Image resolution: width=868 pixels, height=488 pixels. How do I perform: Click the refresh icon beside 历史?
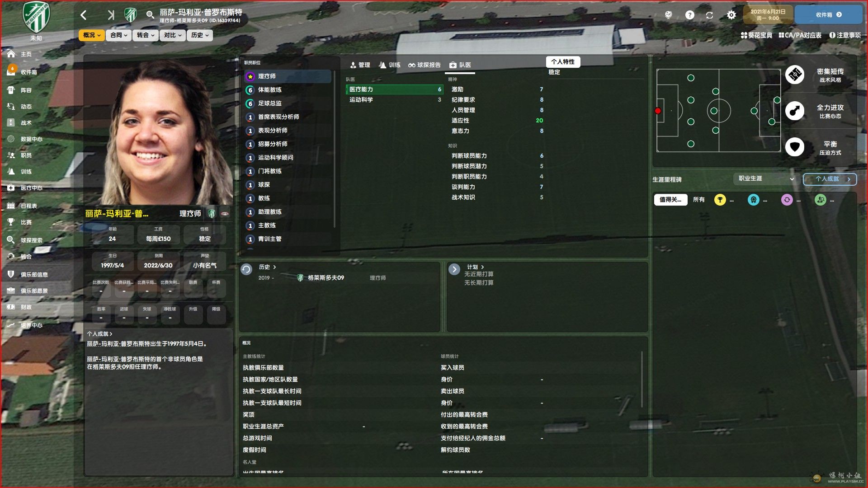coord(246,270)
